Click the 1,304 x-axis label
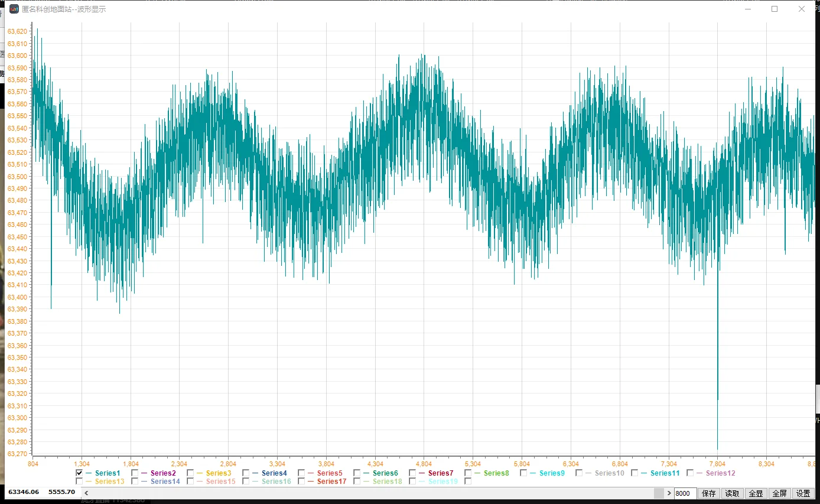Image resolution: width=820 pixels, height=504 pixels. tap(82, 464)
